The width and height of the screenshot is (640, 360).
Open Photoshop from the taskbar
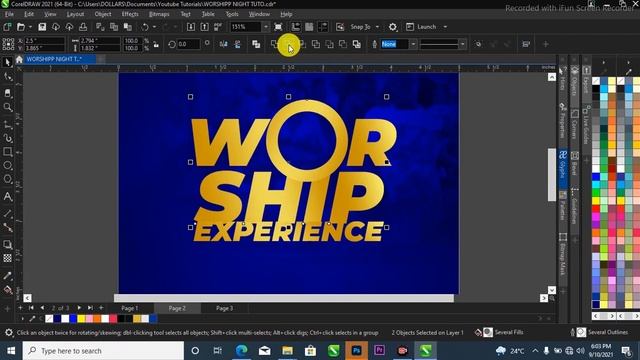point(356,351)
